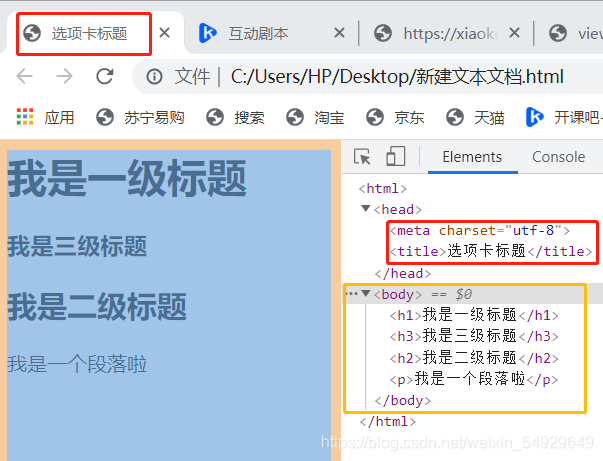The width and height of the screenshot is (603, 461).
Task: Switch to the Console panel tab
Action: [x=558, y=157]
